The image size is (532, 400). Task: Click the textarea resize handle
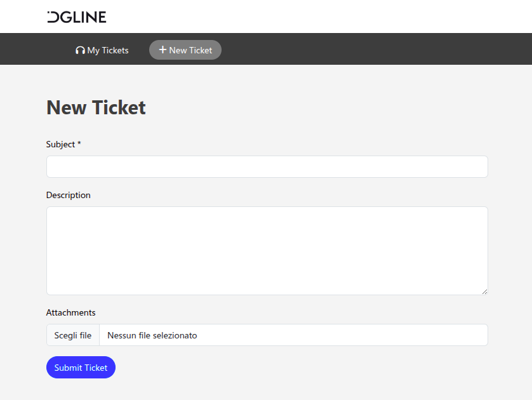(x=485, y=293)
